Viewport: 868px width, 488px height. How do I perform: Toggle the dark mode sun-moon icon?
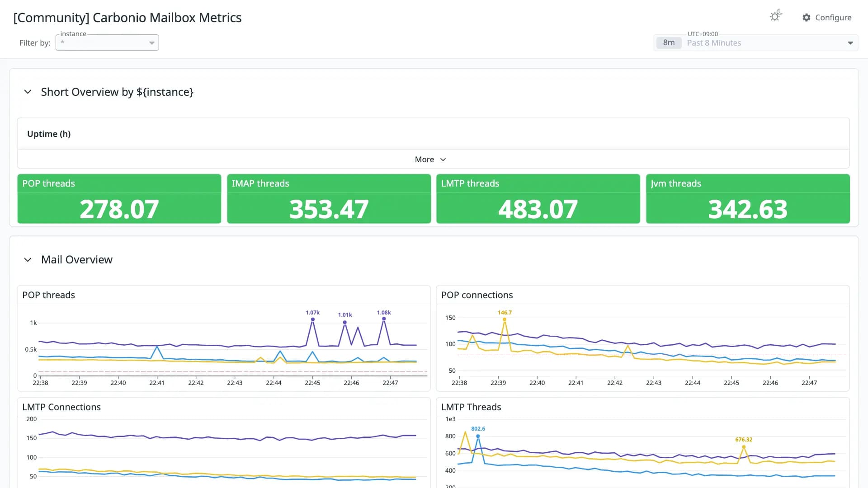tap(776, 16)
